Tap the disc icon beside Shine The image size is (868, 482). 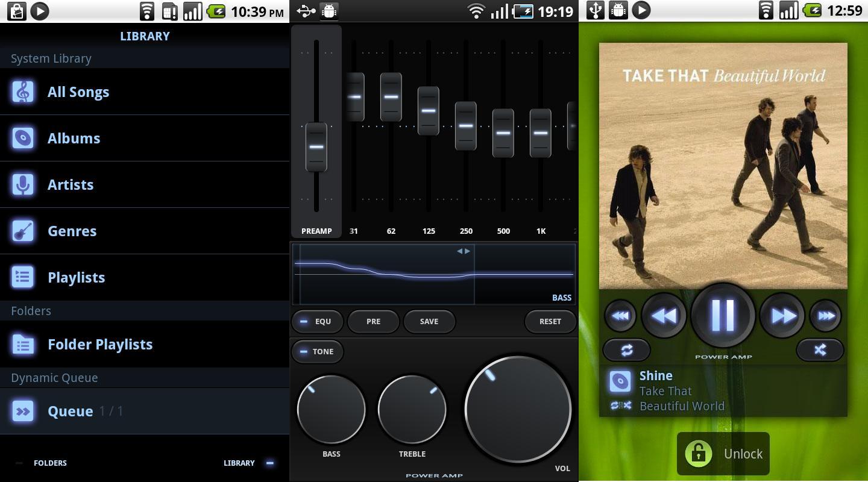click(x=620, y=381)
